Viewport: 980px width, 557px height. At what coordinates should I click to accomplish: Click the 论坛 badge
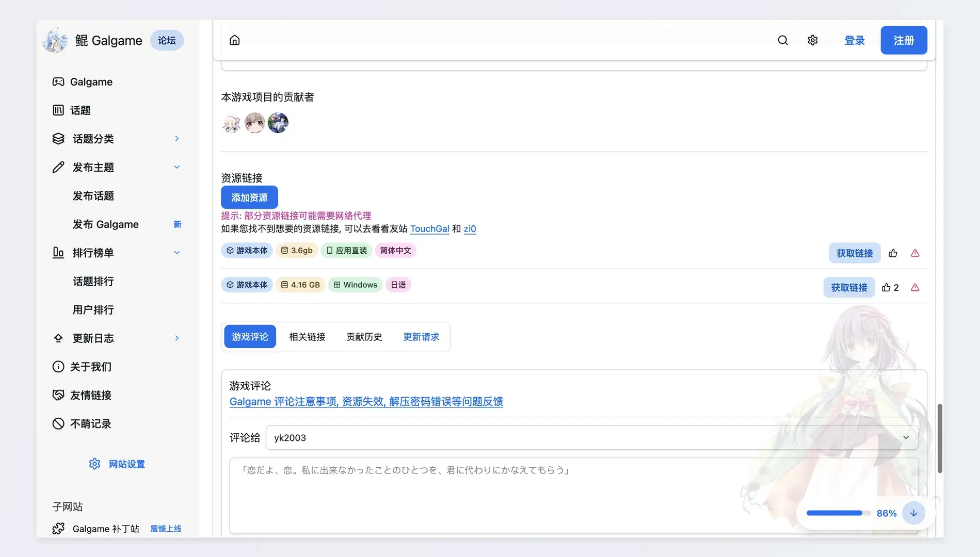(167, 40)
